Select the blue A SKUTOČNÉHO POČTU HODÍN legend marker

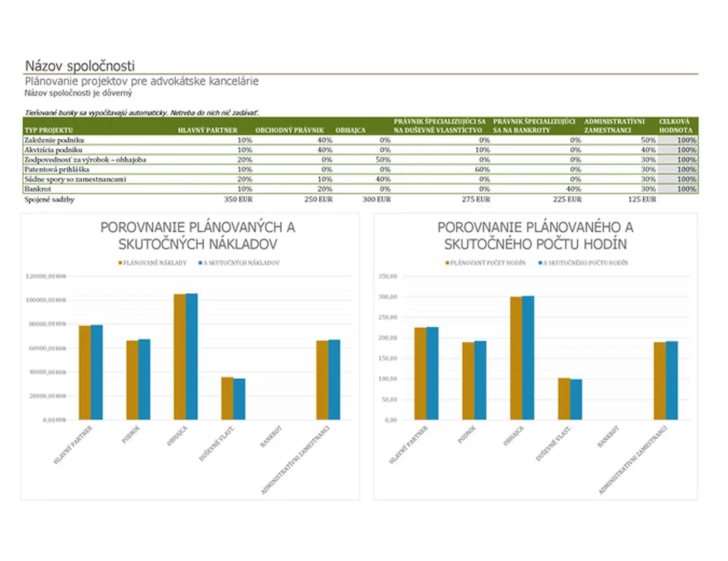540,262
